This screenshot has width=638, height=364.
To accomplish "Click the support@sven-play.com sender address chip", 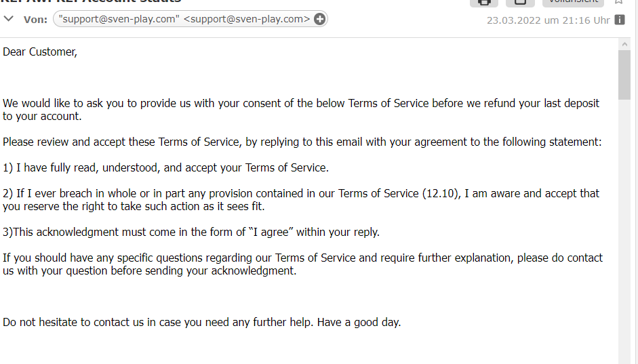I will point(184,19).
